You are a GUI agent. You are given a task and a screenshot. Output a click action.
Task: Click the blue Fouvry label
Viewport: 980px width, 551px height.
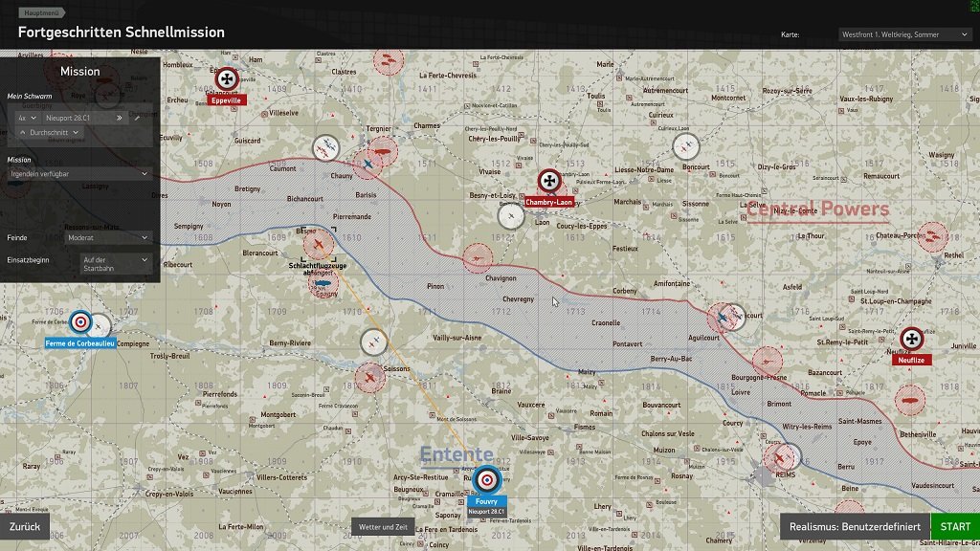pos(486,501)
